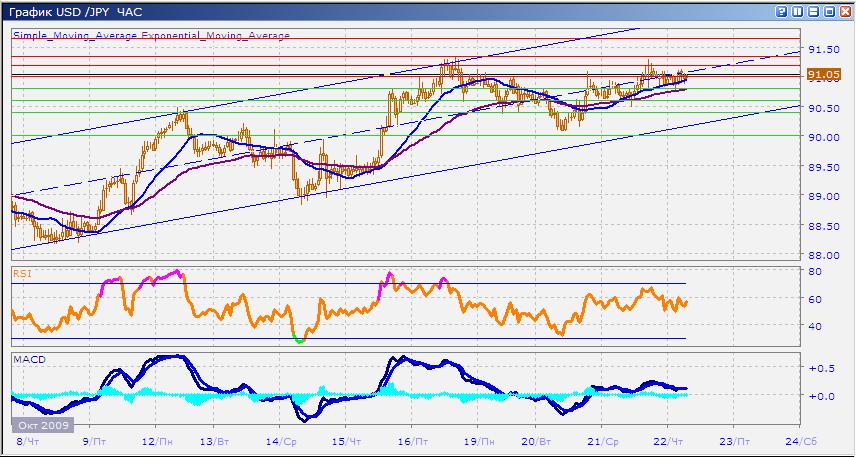Viewport: 856px width, 457px height.
Task: Click the help question mark icon
Action: [x=781, y=12]
